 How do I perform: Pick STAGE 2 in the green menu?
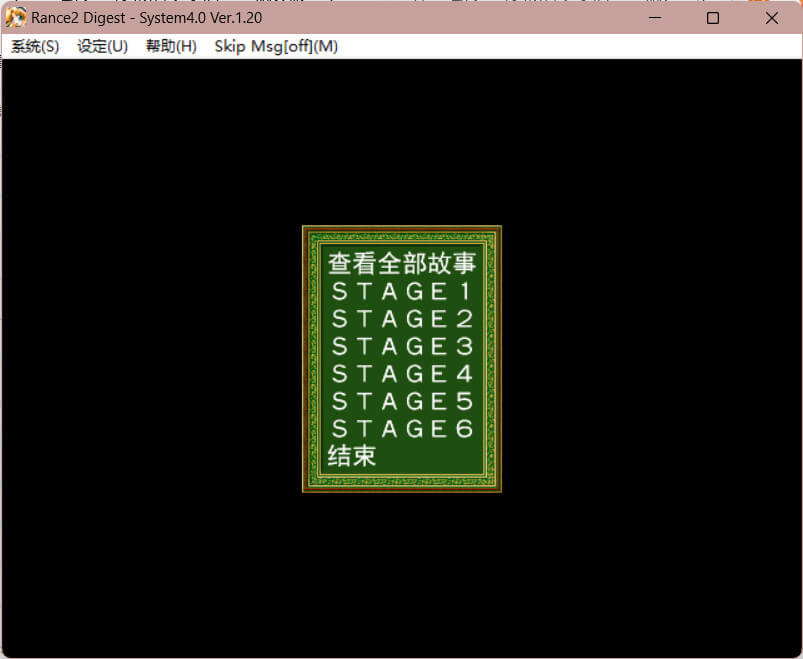coord(401,319)
